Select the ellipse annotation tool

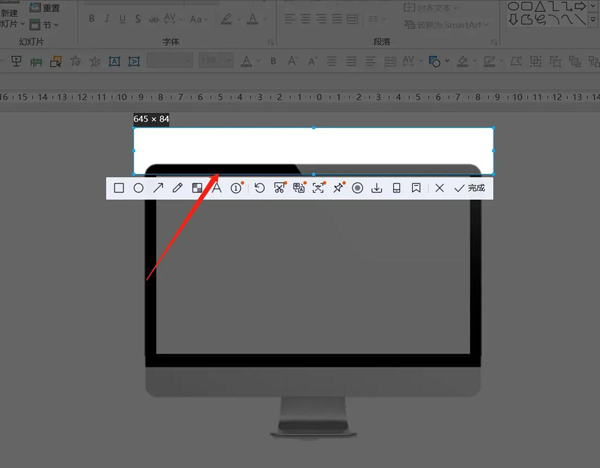coord(139,188)
